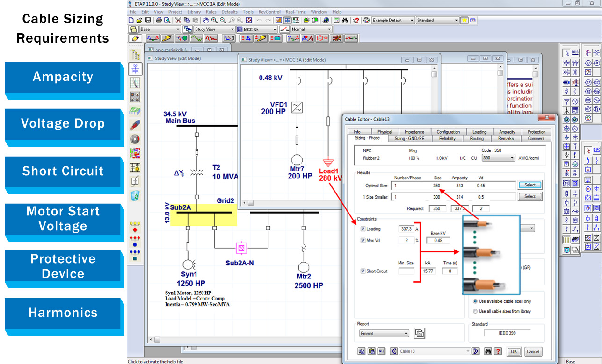Switch to the Ampacity tab
The image size is (602, 364).
click(x=507, y=132)
